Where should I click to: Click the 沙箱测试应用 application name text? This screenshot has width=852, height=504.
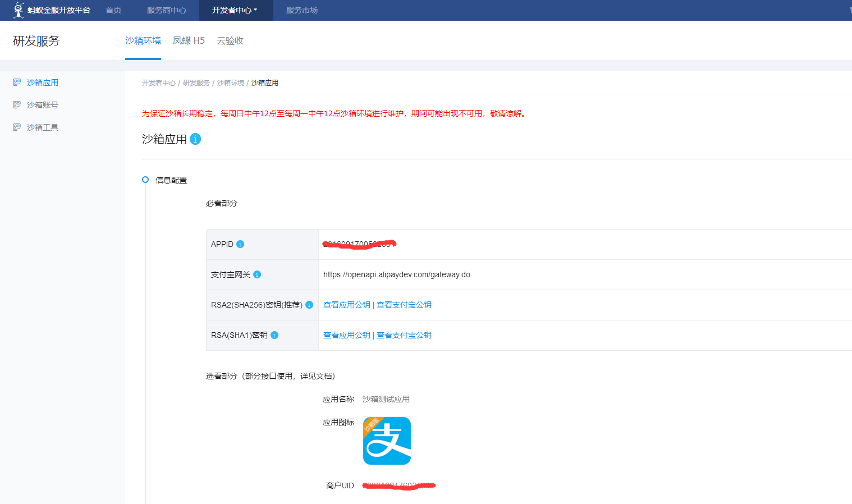(386, 399)
